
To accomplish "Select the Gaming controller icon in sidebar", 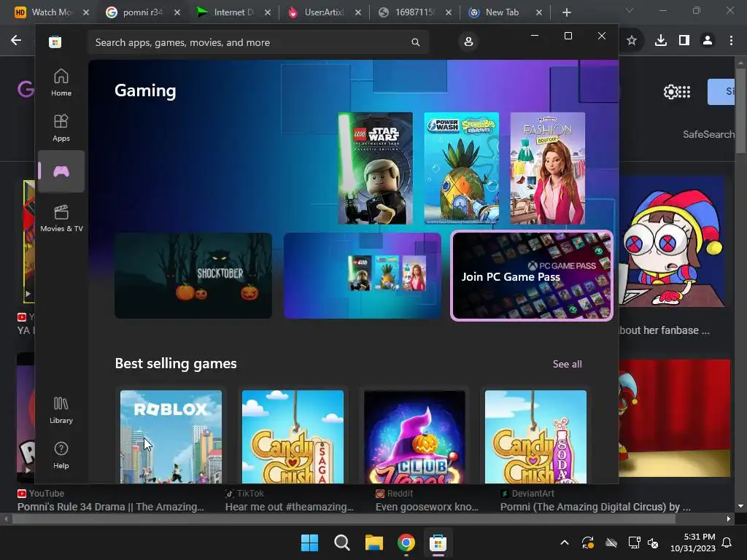I will (61, 171).
